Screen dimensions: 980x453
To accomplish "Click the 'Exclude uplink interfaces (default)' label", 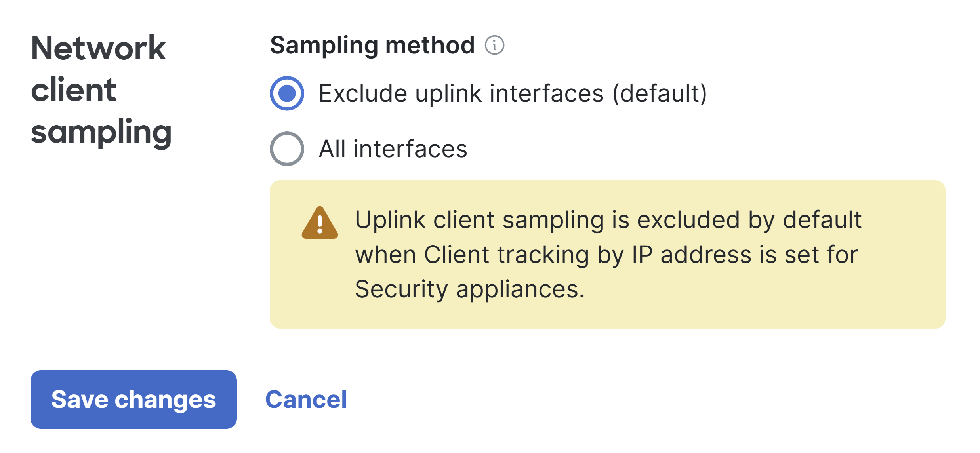I will click(513, 94).
